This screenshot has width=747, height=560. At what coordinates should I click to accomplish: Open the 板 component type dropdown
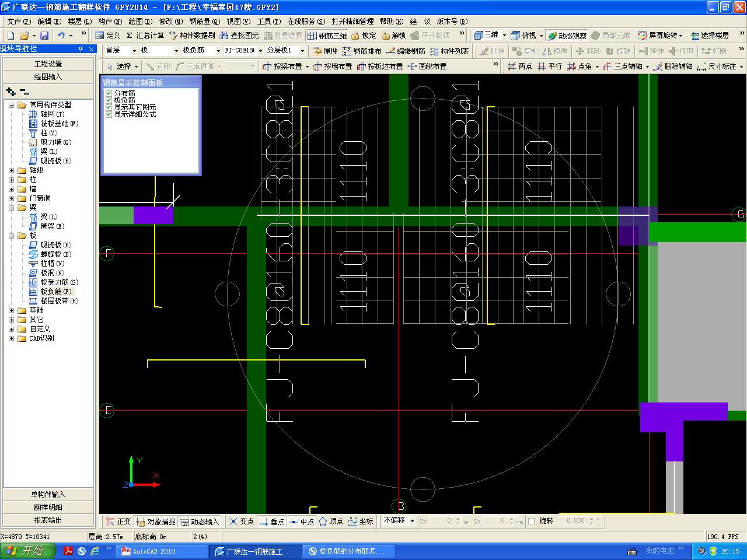click(176, 51)
